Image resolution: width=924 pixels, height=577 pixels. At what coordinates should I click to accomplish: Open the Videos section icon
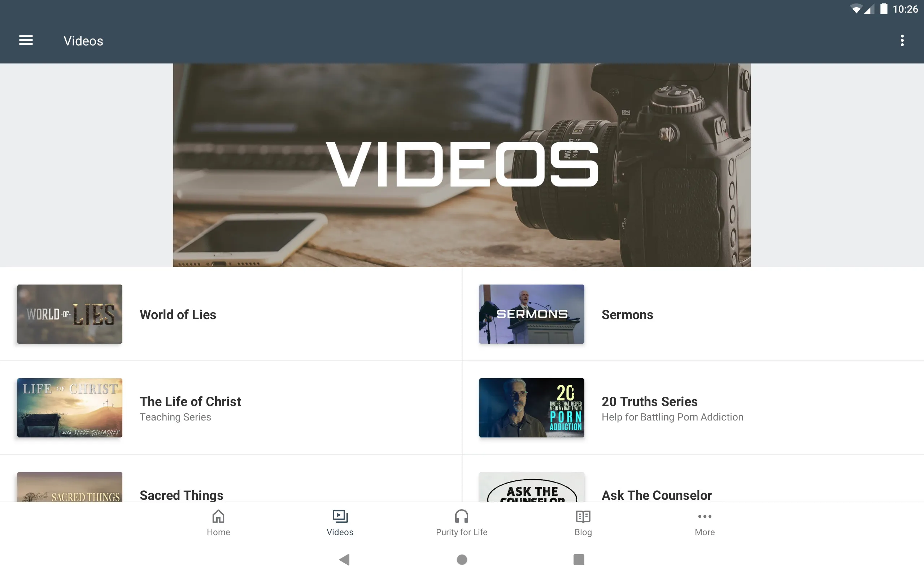(339, 515)
